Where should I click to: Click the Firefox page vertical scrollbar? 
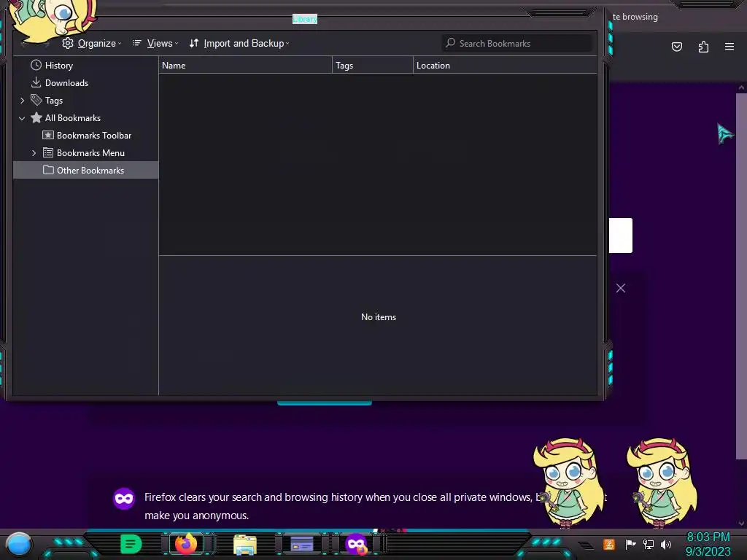coord(741,276)
